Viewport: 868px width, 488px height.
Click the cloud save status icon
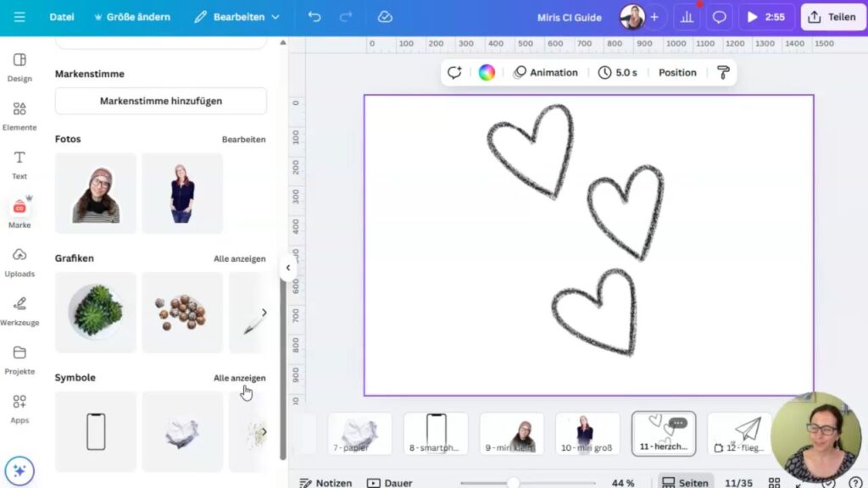click(385, 17)
